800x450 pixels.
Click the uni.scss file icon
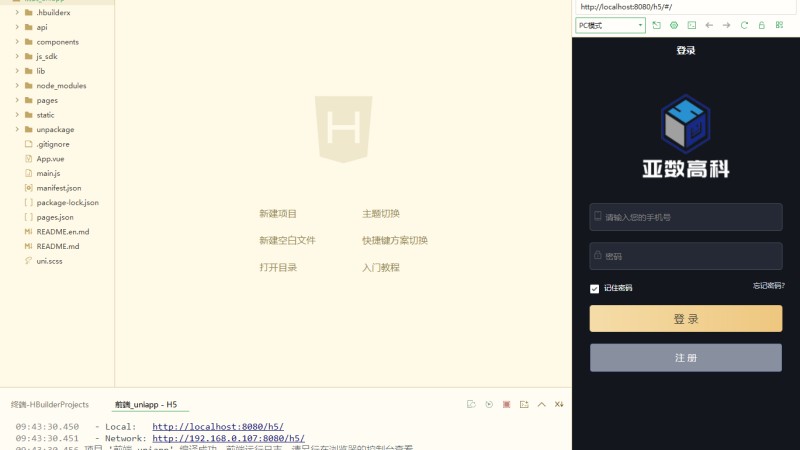click(29, 261)
